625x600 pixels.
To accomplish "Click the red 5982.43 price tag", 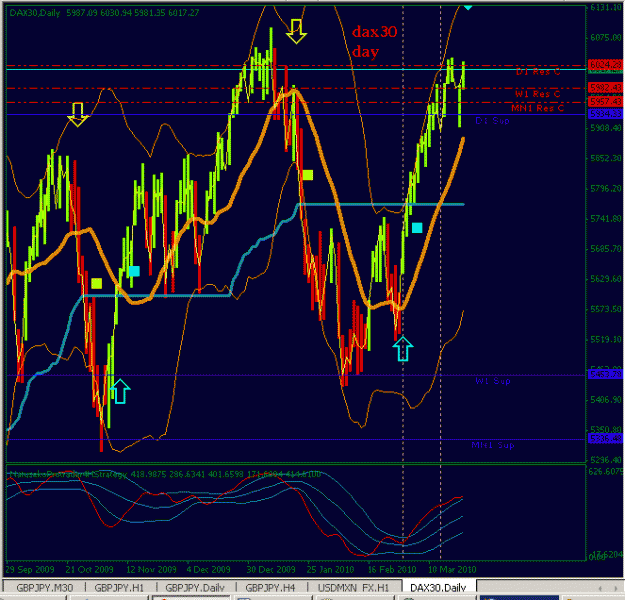I will coord(606,87).
